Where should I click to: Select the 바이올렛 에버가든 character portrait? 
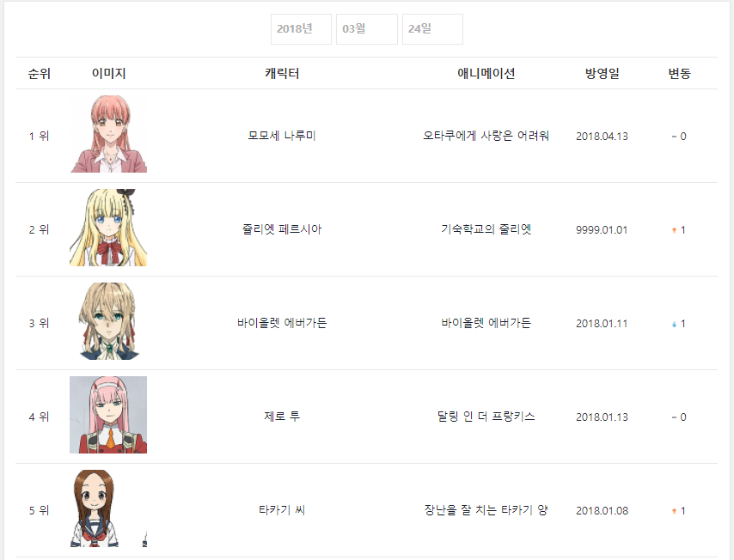coord(108,321)
